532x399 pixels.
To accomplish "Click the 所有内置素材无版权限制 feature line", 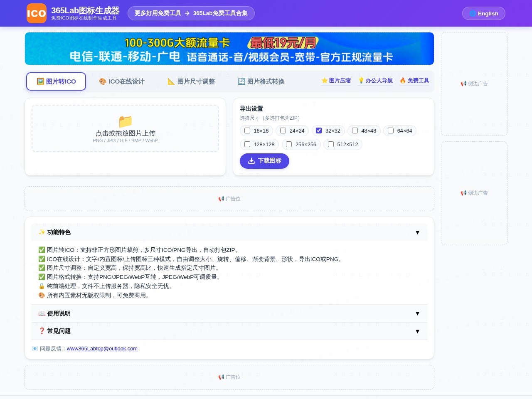I will [94, 295].
